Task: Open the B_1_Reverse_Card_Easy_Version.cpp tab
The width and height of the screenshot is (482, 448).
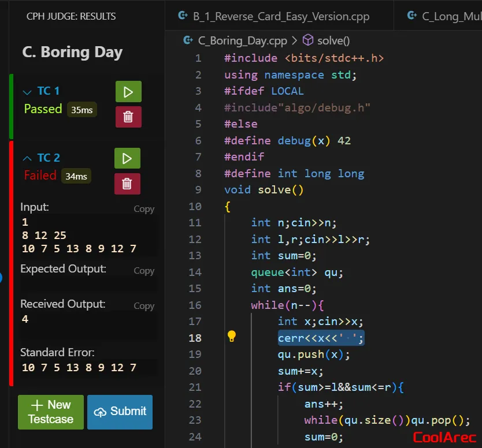Action: coord(279,16)
